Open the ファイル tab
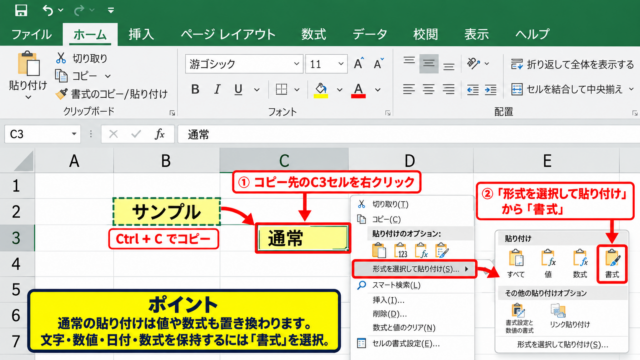Viewport: 640px width, 360px height. click(x=31, y=34)
